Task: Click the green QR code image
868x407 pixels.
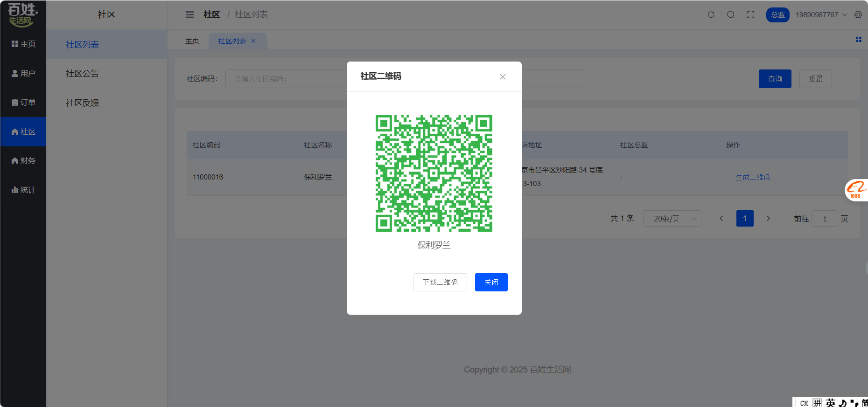Action: 434,173
